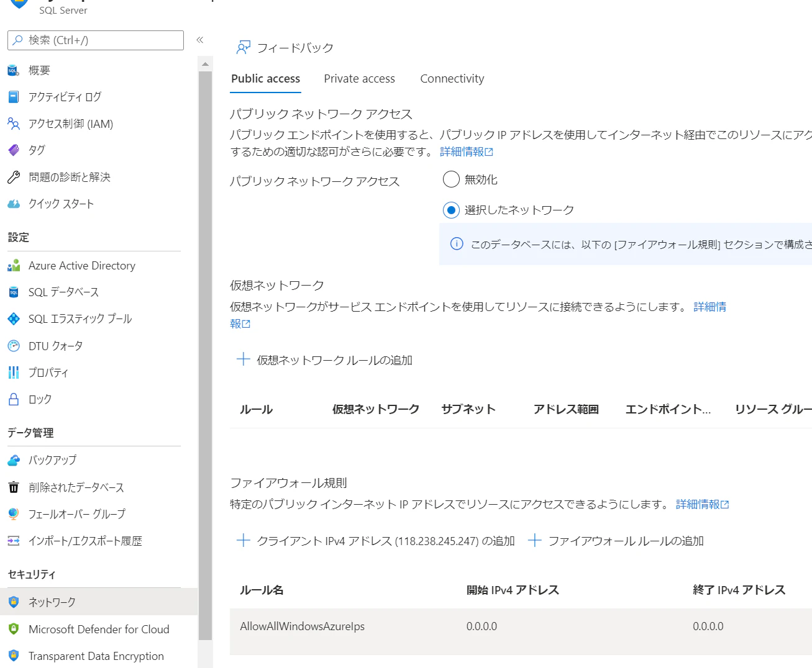
Task: Click the 終了 IPv4 アドレス column header
Action: tap(739, 590)
